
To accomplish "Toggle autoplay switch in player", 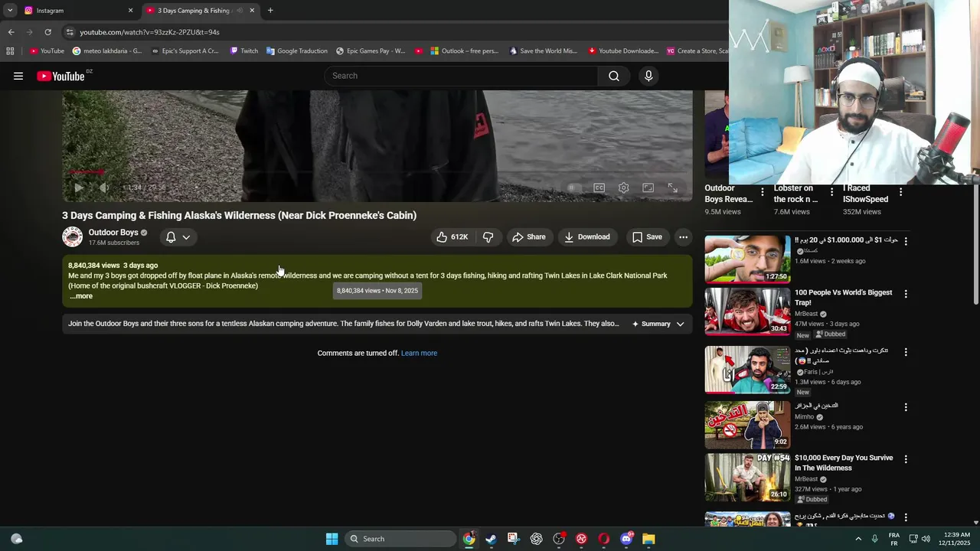I will pos(574,187).
